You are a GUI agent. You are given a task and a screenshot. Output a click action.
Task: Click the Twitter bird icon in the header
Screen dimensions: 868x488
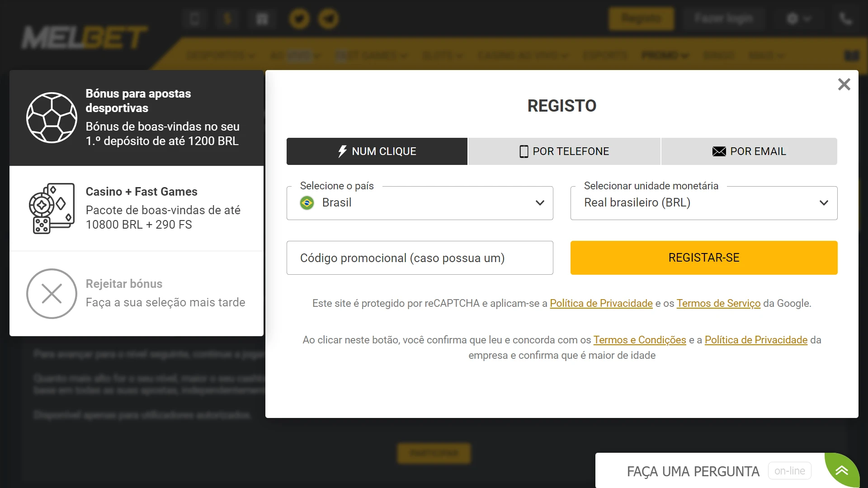[299, 19]
